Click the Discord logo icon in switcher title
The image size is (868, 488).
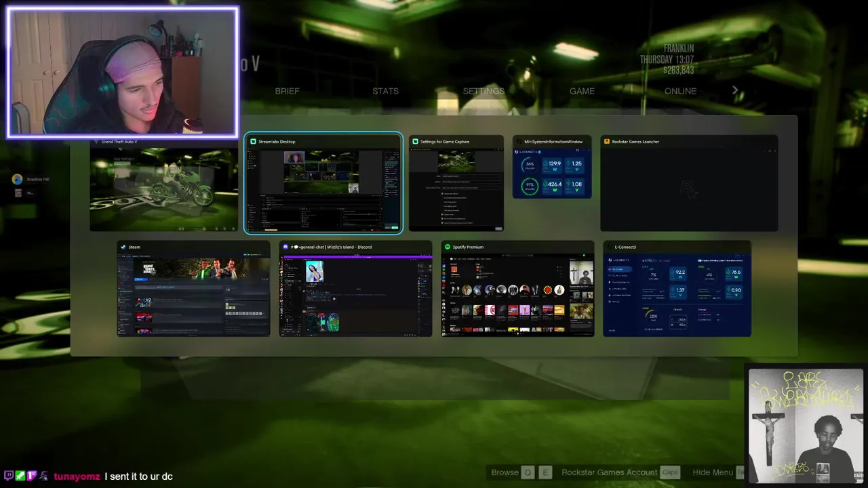coord(285,247)
